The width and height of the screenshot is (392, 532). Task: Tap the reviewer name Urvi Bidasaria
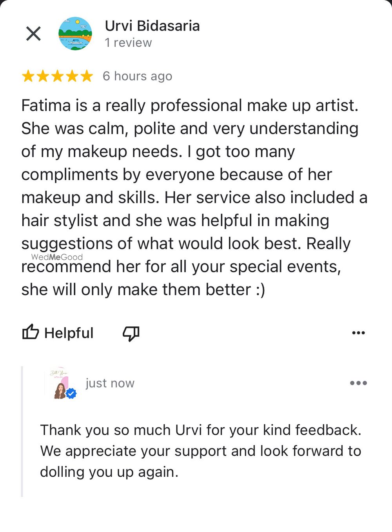[152, 26]
